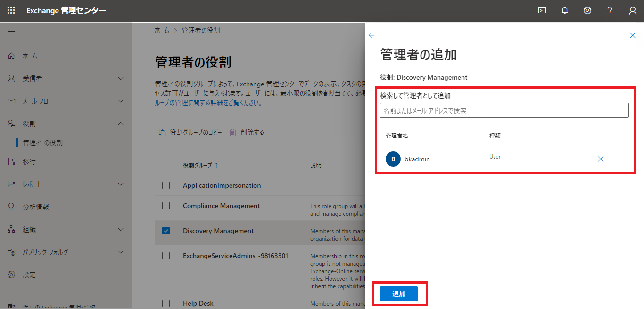
Task: Click the Public folders icon
Action: 12,252
